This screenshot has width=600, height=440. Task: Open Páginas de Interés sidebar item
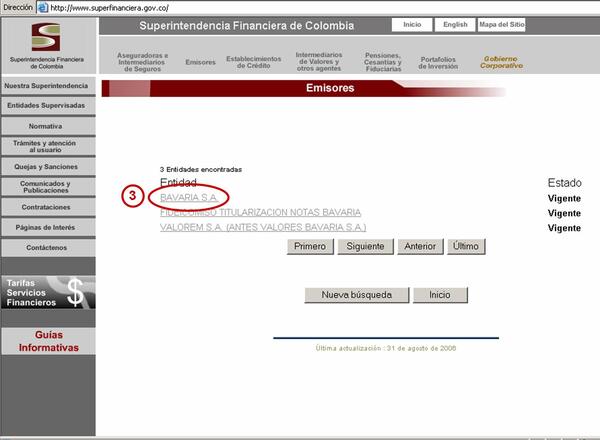click(48, 227)
